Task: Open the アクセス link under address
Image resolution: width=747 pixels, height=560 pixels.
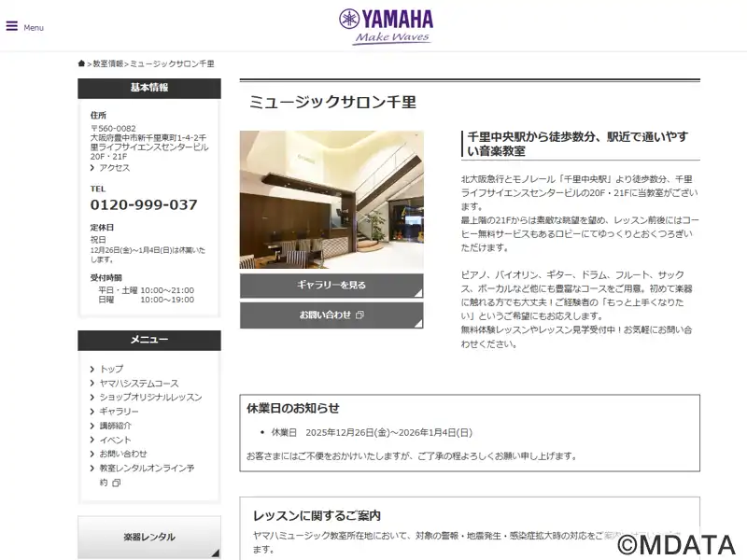Action: point(114,168)
